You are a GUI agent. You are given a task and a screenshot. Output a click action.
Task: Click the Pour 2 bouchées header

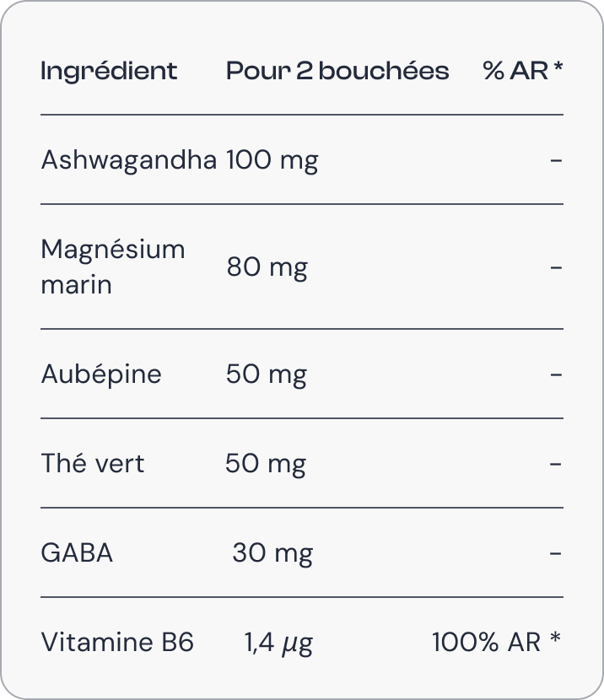click(x=337, y=71)
